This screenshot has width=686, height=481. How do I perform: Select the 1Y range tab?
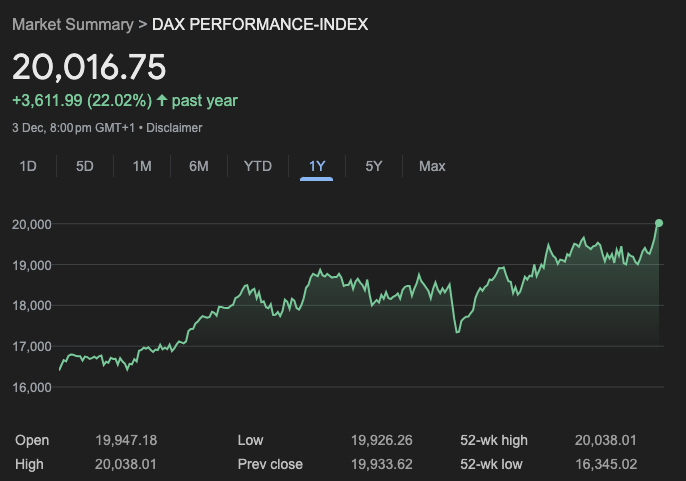click(x=317, y=166)
